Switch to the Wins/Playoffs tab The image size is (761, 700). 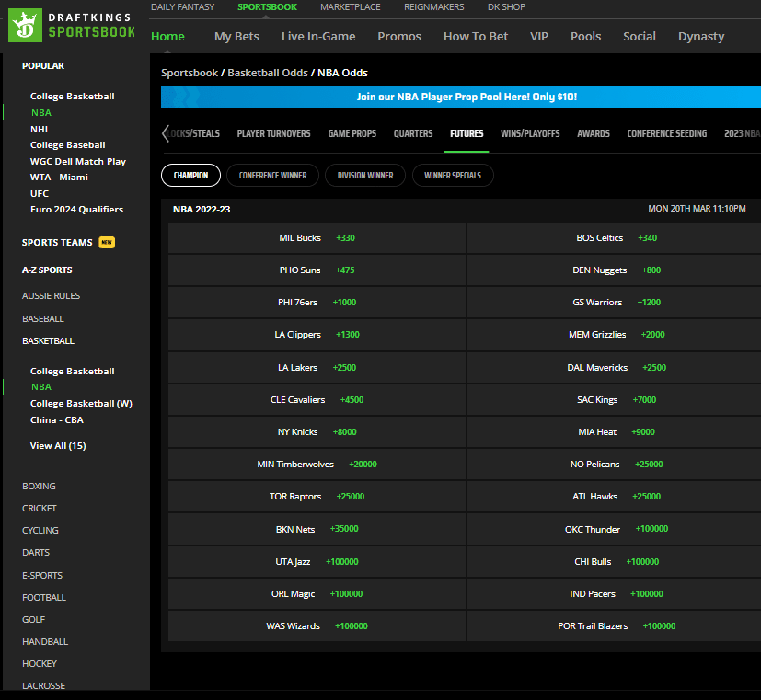tap(530, 133)
